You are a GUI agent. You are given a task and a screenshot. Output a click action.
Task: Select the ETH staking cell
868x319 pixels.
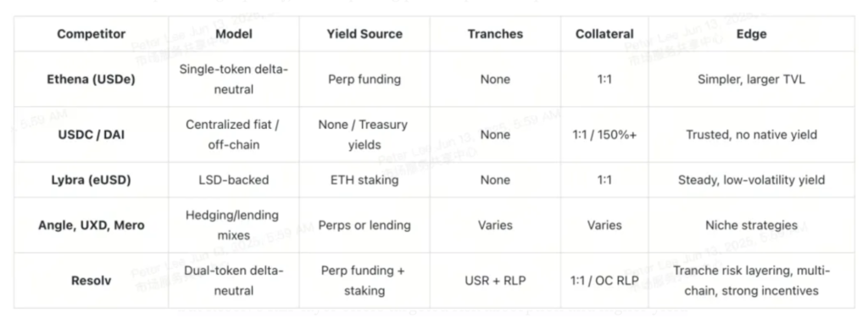pyautogui.click(x=364, y=180)
